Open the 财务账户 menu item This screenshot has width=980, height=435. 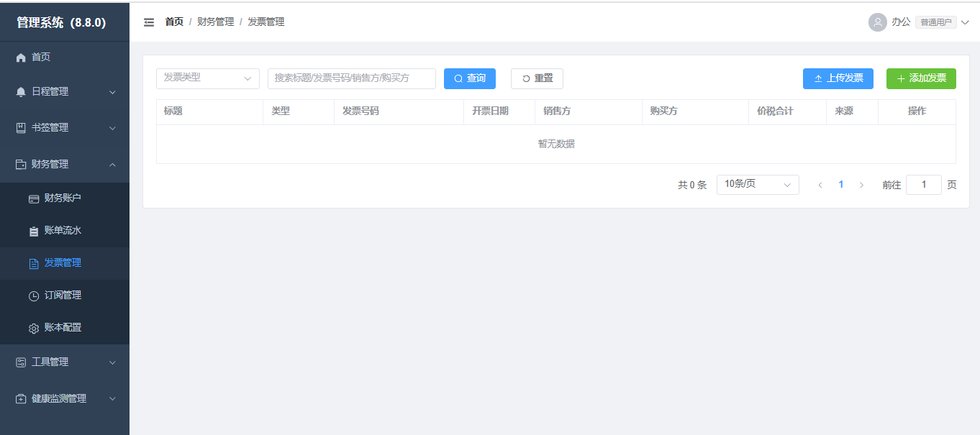point(65,198)
